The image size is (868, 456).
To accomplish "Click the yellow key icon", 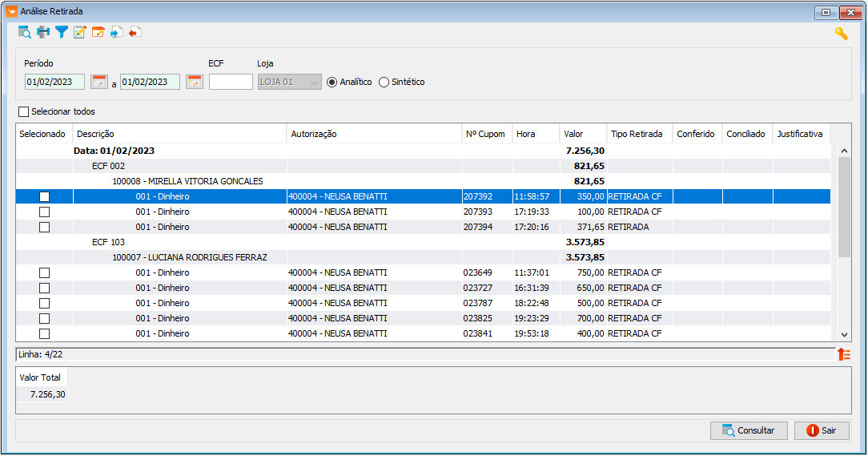I will 841,34.
